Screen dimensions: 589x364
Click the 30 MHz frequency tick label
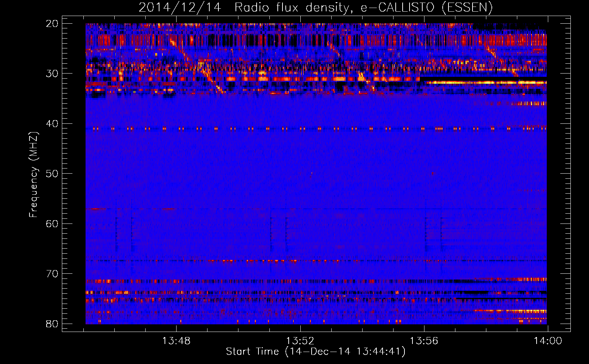click(x=52, y=74)
